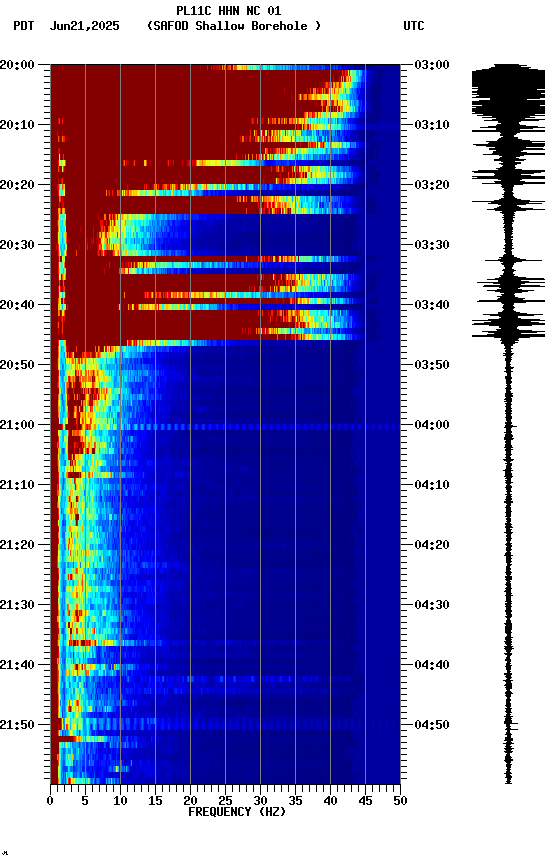Viewport: 552px width, 864px height.
Task: Click the 04:40 UTC time label
Action: [432, 665]
